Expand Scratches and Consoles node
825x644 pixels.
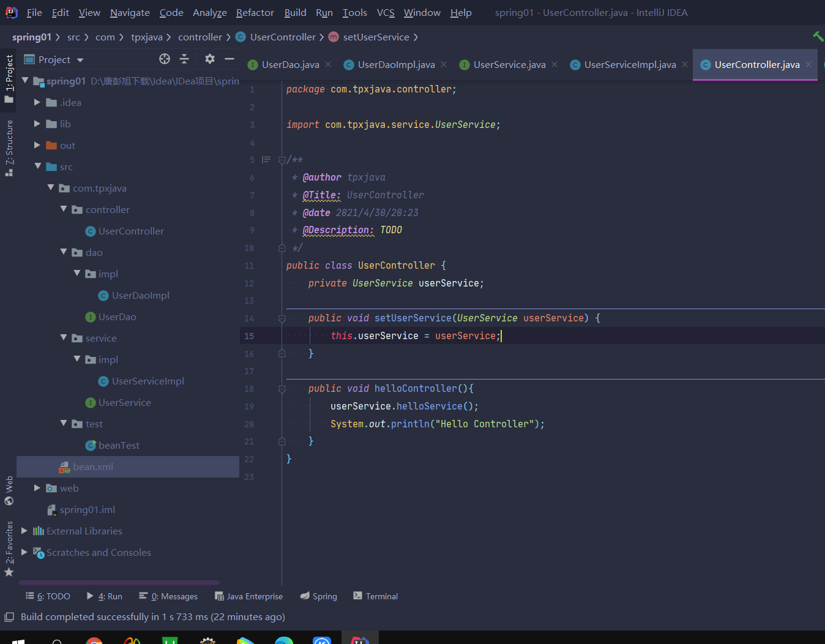[x=24, y=552]
